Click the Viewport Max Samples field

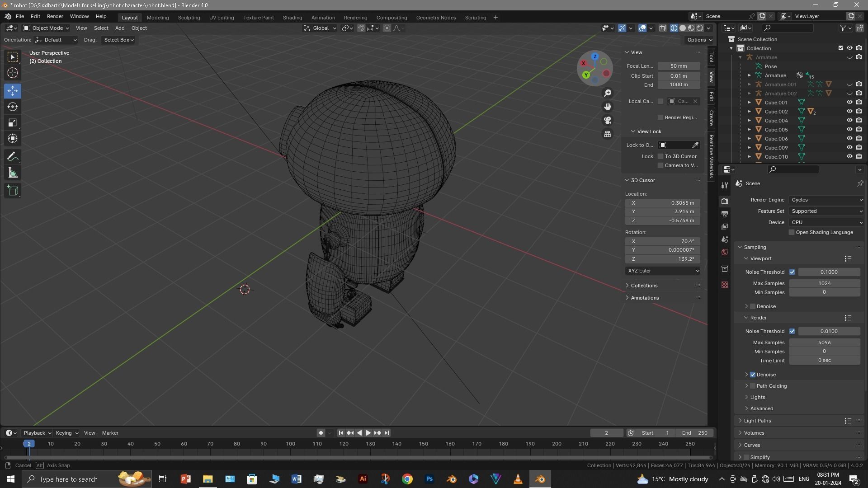824,283
